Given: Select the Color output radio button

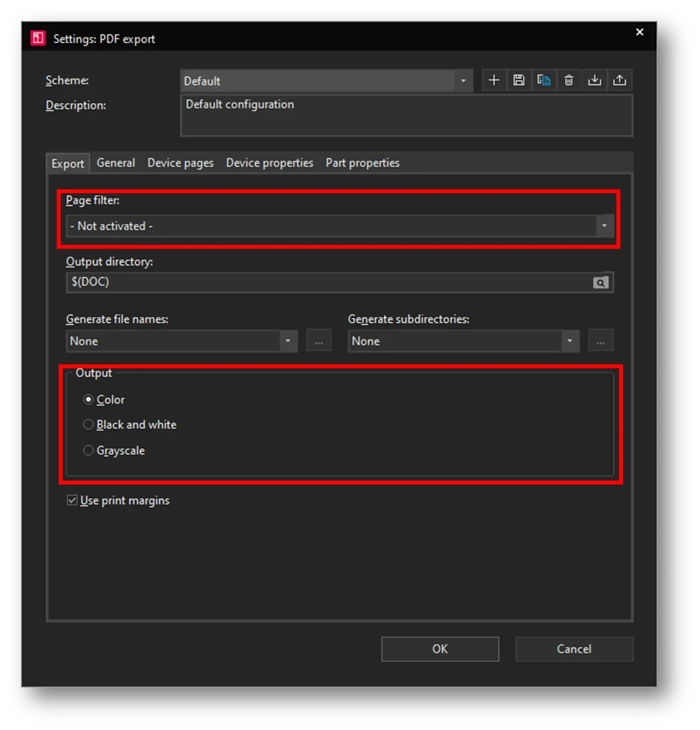Looking at the screenshot, I should point(88,400).
